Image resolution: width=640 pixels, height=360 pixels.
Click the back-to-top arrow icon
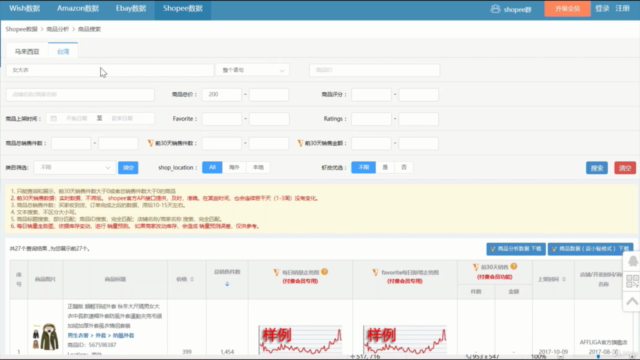pyautogui.click(x=633, y=302)
